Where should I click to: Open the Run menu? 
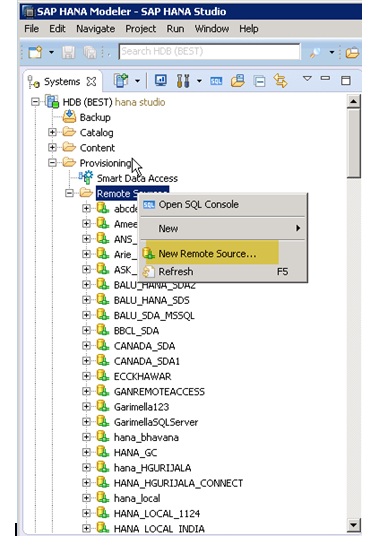click(x=175, y=29)
